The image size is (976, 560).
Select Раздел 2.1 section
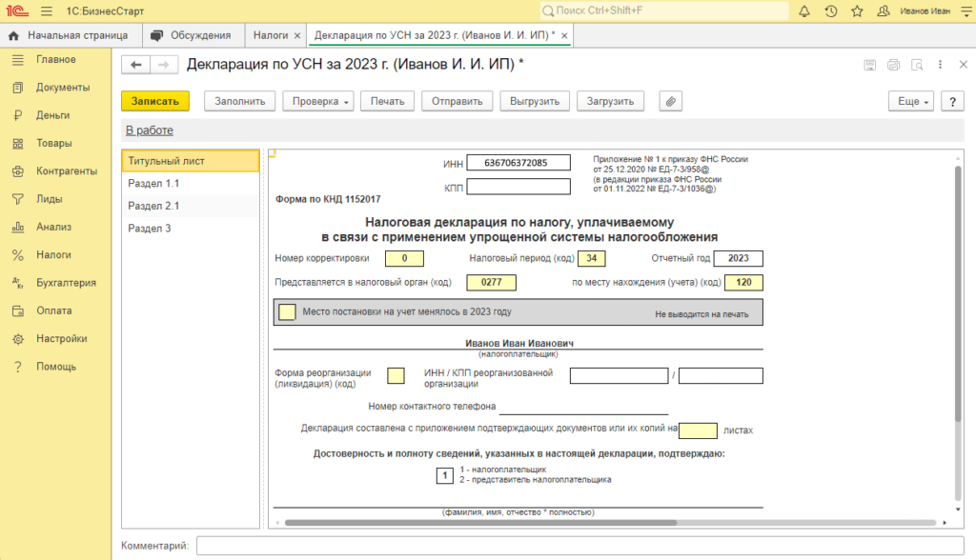point(191,206)
